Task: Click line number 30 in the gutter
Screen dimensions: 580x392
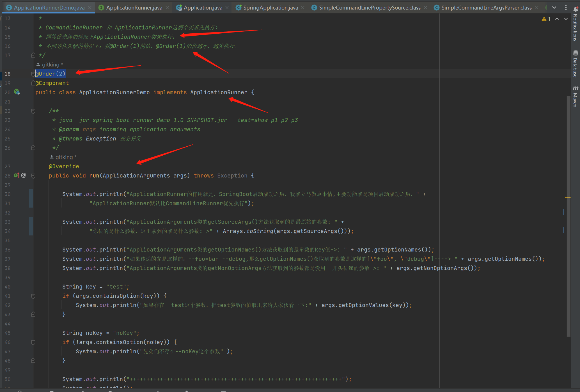Action: tap(8, 194)
